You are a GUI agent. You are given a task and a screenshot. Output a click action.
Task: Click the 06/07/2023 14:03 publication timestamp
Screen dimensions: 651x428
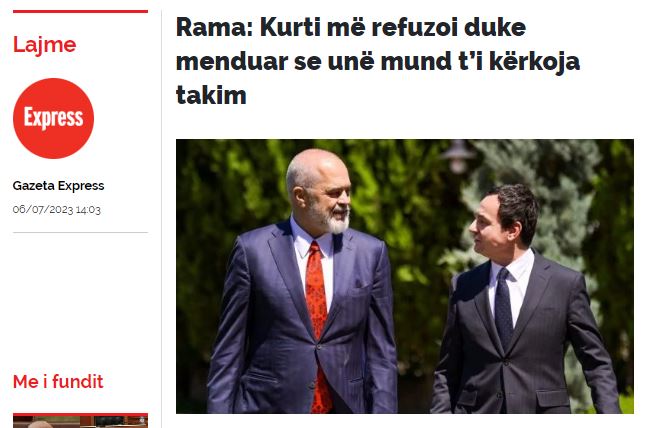[56, 210]
